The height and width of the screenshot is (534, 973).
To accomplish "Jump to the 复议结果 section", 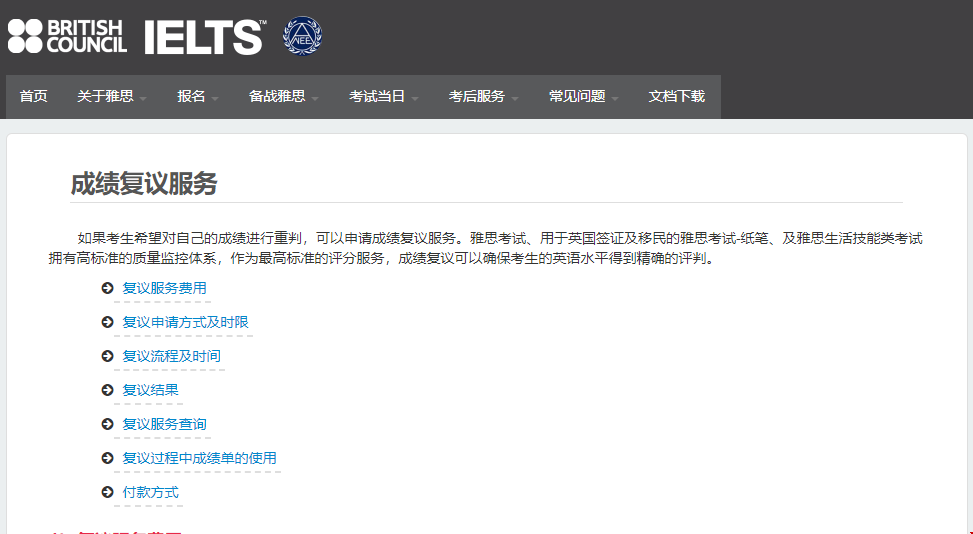I will click(x=150, y=390).
